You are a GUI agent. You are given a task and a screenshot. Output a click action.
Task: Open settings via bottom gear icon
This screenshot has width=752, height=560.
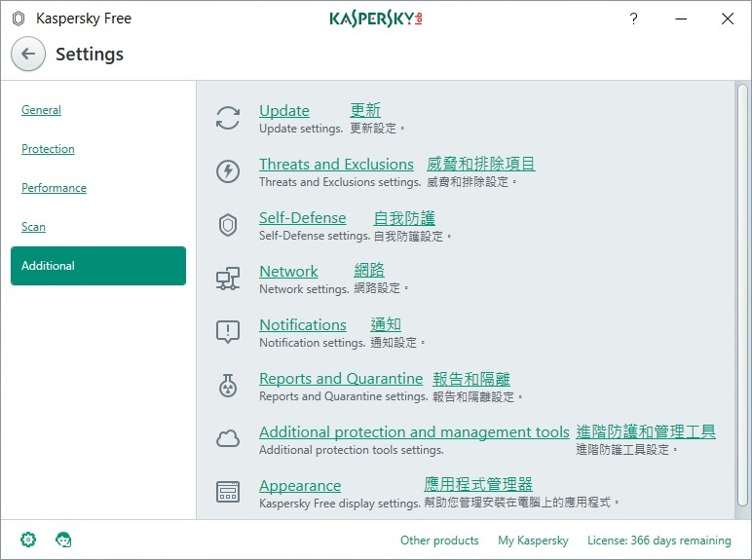pos(28,540)
